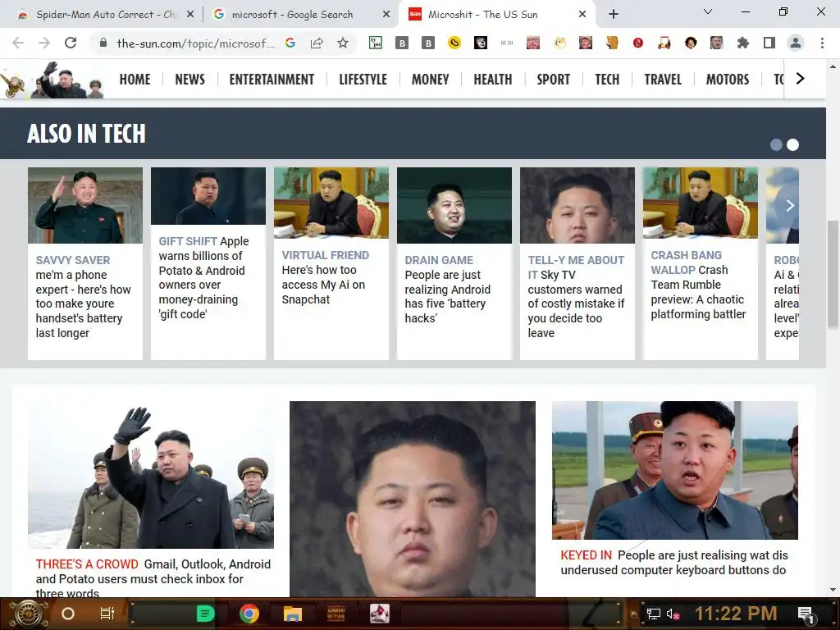This screenshot has width=840, height=630.
Task: Click the large center face image
Action: [413, 499]
